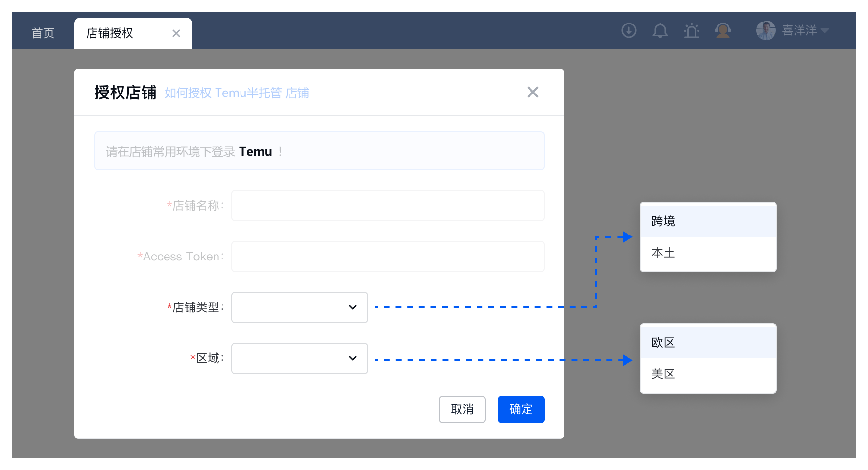Open the 如何授权 Temu半托管 店铺 link
This screenshot has width=868, height=470.
[237, 93]
